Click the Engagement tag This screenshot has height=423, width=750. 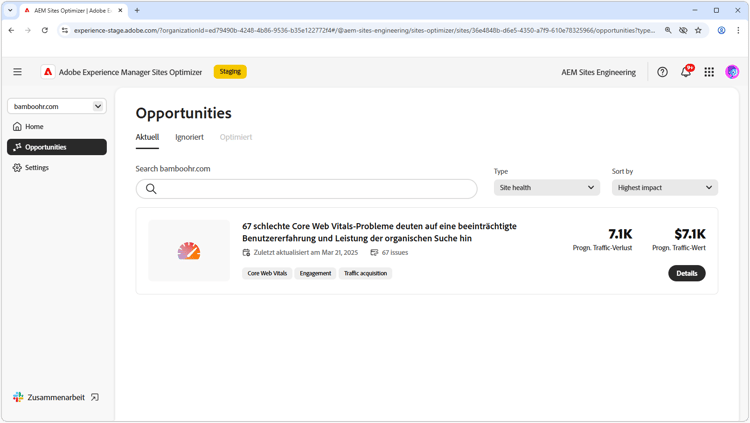coord(315,273)
